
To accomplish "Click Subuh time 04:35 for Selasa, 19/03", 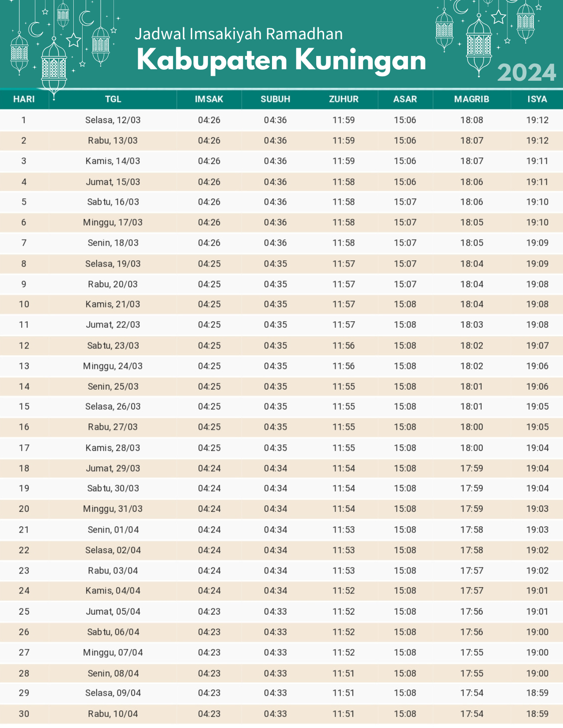I will (276, 264).
